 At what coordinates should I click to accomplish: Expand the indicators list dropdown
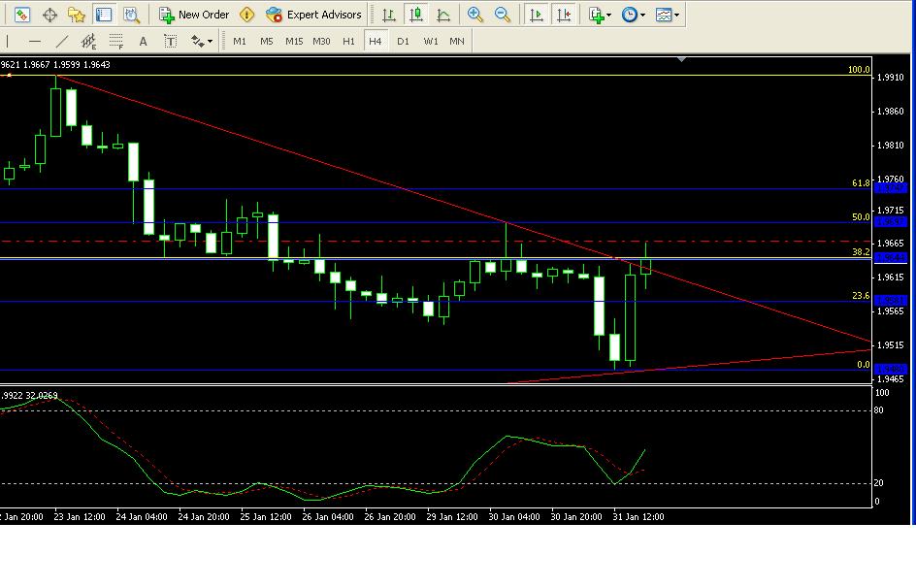tap(601, 15)
